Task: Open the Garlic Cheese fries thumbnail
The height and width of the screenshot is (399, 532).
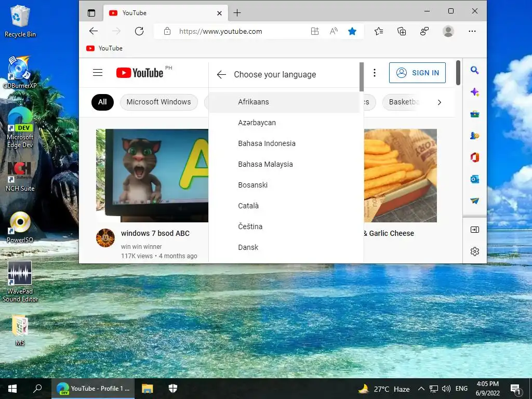Action: click(401, 176)
